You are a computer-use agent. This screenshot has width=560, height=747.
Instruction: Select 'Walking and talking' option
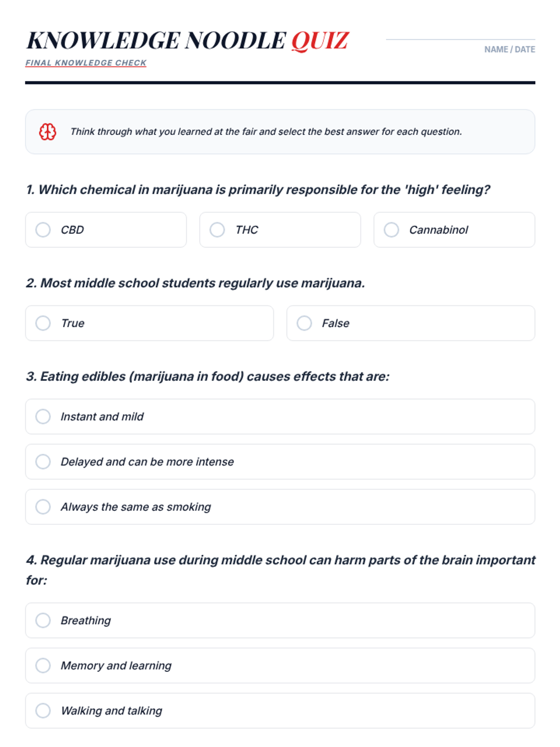tap(43, 711)
